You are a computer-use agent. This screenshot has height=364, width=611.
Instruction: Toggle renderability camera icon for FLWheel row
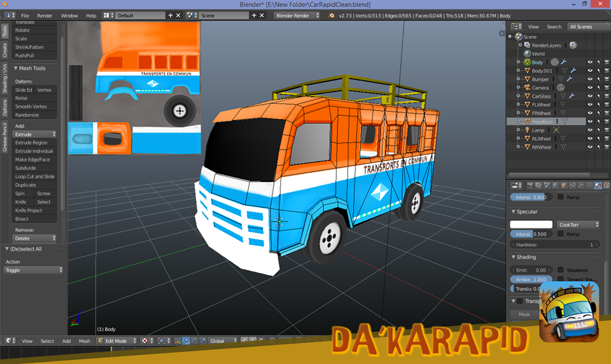click(607, 104)
